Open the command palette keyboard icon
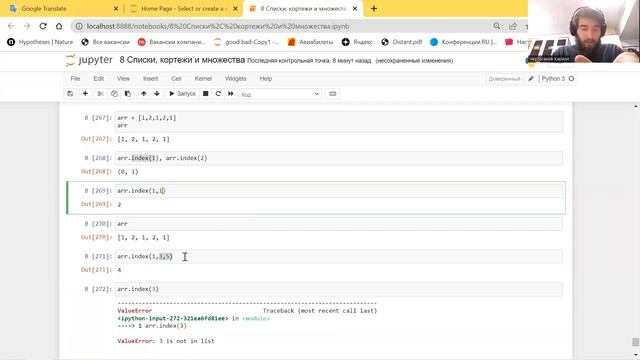Image resolution: width=640 pixels, height=360 pixels. 333,94
